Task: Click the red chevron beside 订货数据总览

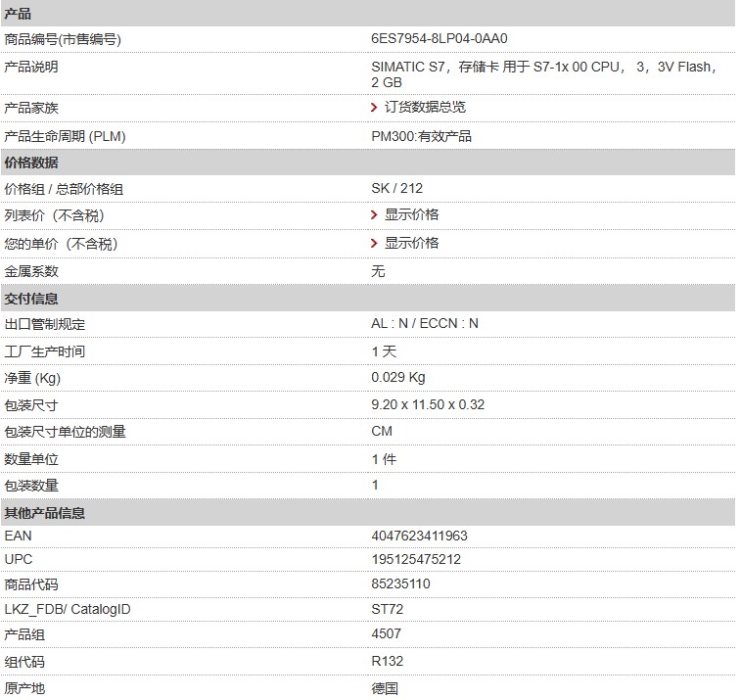Action: click(x=375, y=107)
